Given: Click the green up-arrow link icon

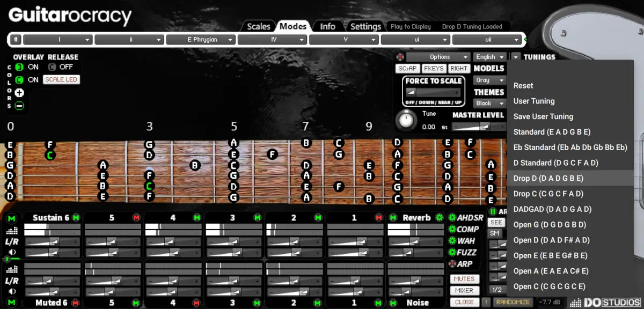Looking at the screenshot, I should click(x=8, y=260).
